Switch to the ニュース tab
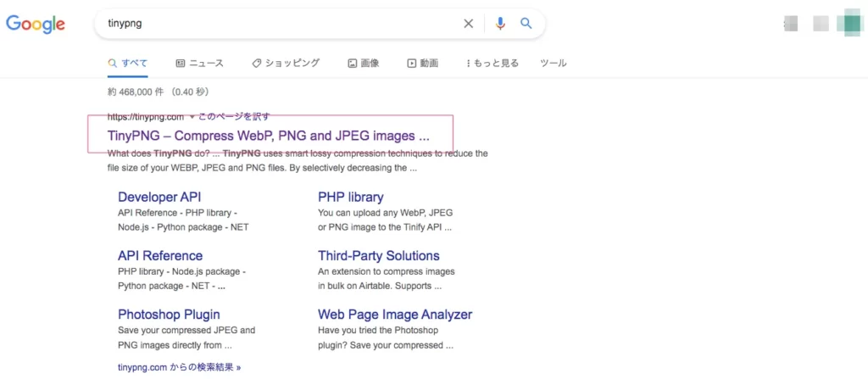Image resolution: width=868 pixels, height=379 pixels. click(200, 63)
